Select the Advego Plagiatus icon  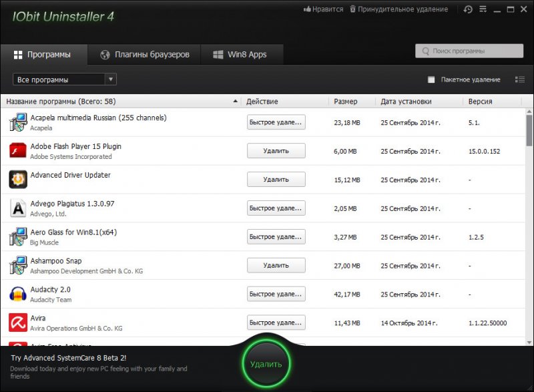18,208
